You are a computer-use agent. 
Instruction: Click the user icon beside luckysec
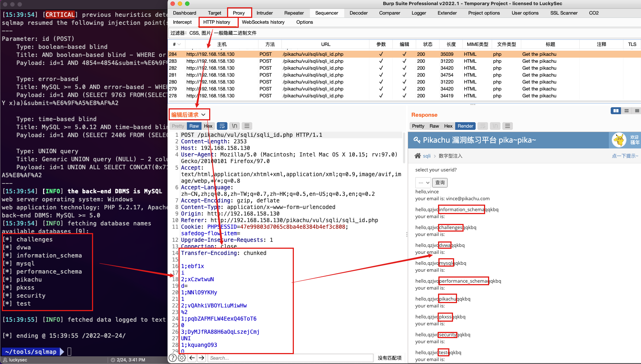pos(5,360)
